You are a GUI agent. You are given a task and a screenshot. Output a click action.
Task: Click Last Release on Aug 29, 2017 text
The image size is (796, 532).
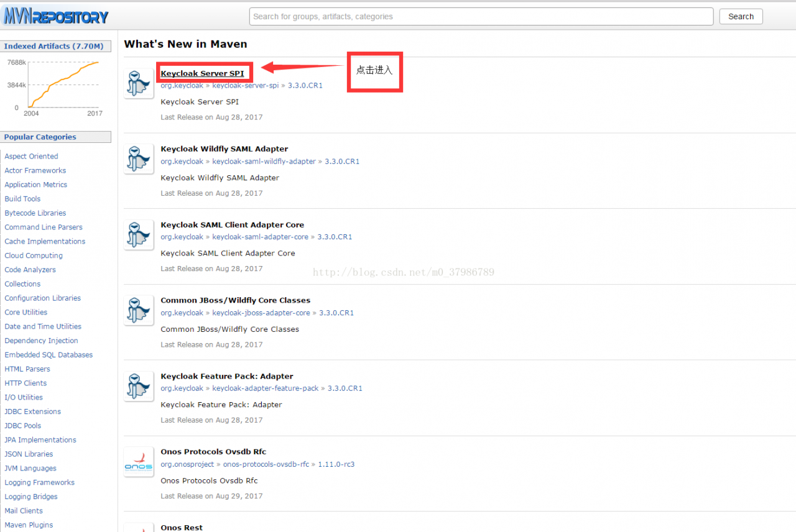[x=211, y=496]
